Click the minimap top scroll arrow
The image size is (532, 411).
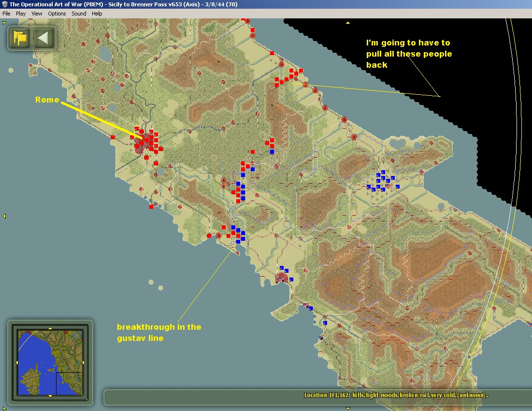pyautogui.click(x=50, y=328)
